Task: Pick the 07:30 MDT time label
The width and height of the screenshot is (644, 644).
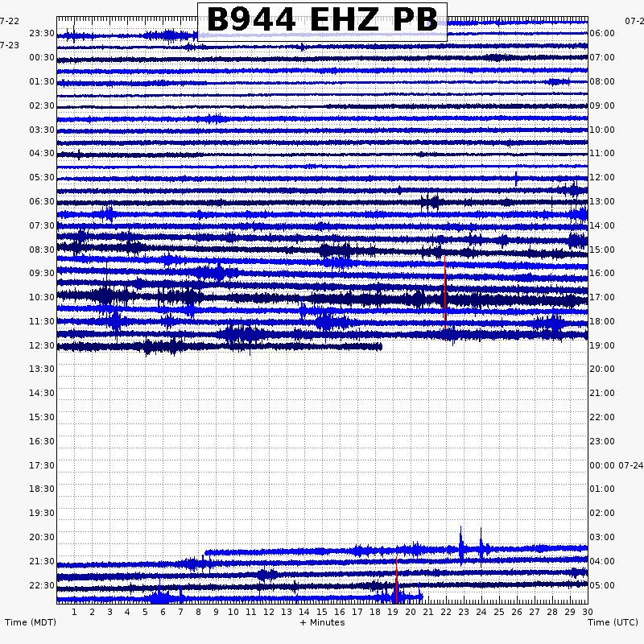Action: (42, 226)
